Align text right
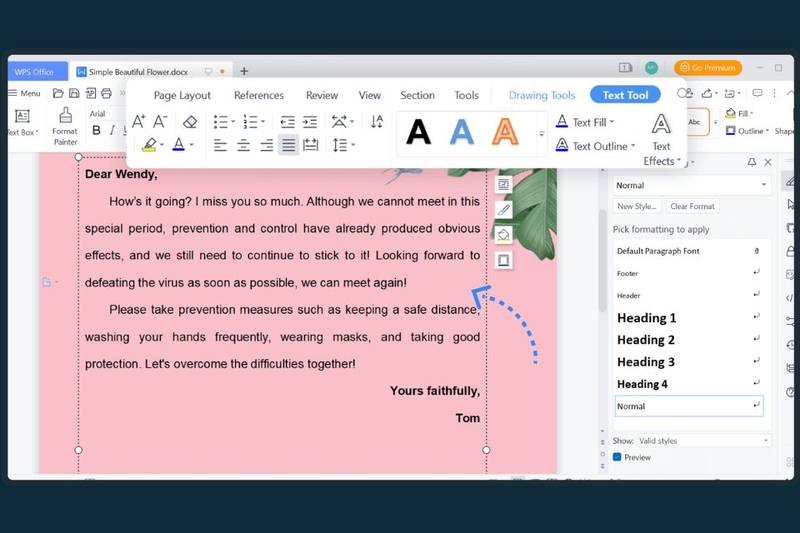Image resolution: width=800 pixels, height=533 pixels. (266, 145)
